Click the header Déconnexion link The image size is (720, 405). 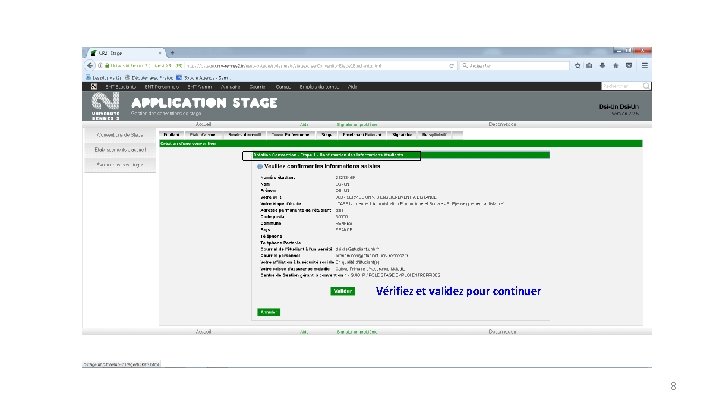502,124
